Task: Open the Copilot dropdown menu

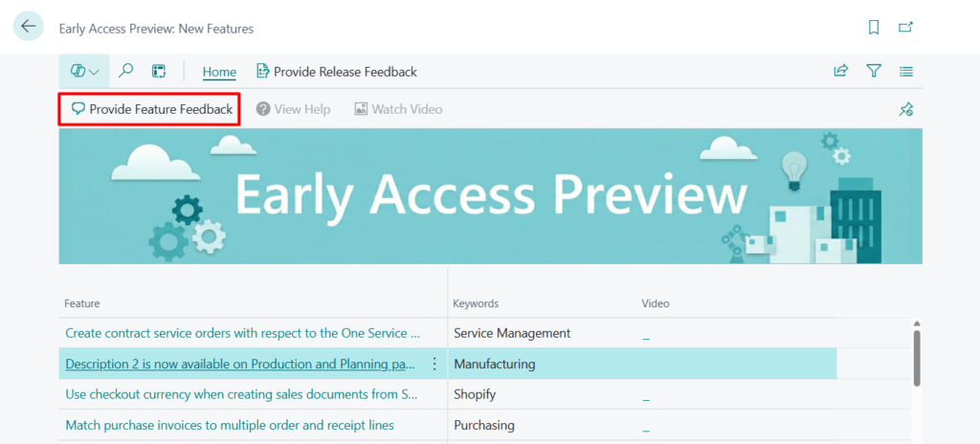Action: click(84, 71)
